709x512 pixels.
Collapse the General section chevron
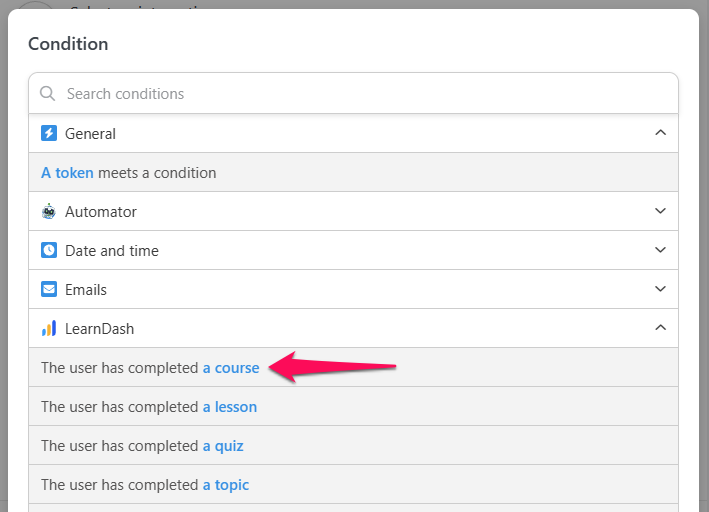661,133
